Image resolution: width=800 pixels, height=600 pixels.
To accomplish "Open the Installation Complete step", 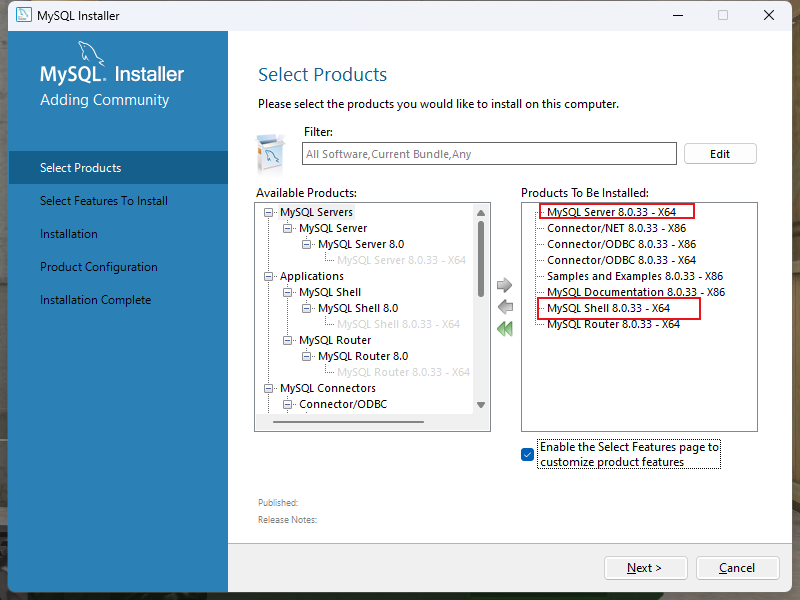I will (95, 299).
